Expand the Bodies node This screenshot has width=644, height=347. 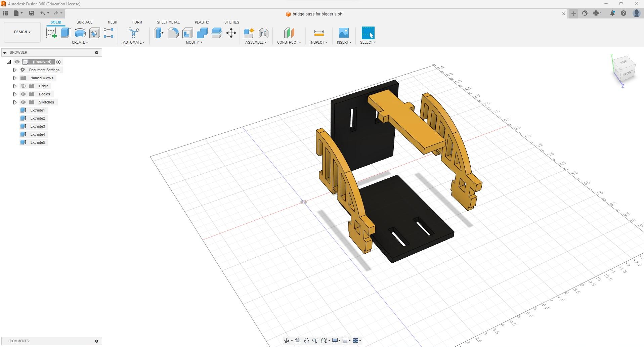click(15, 94)
